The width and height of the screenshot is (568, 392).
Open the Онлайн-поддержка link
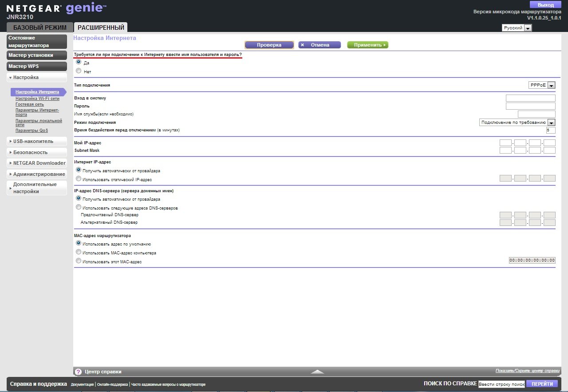pyautogui.click(x=112, y=384)
